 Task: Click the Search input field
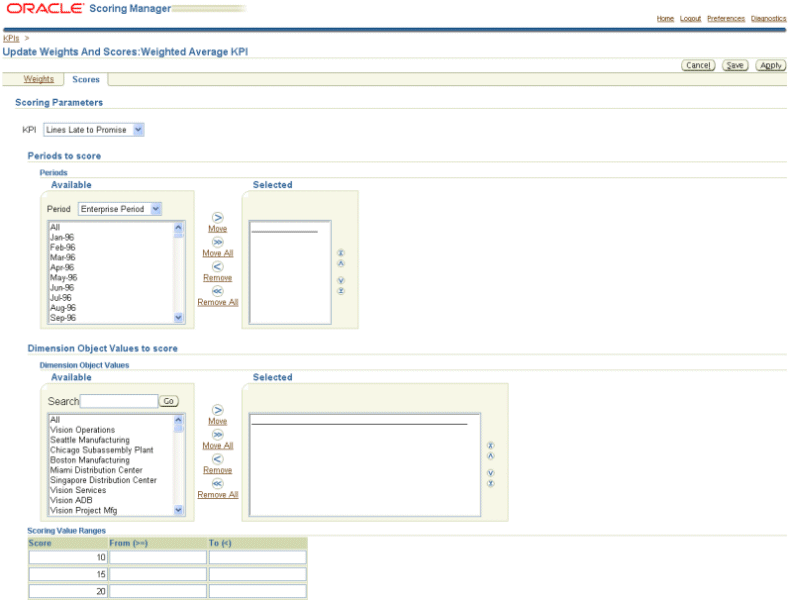click(x=119, y=401)
